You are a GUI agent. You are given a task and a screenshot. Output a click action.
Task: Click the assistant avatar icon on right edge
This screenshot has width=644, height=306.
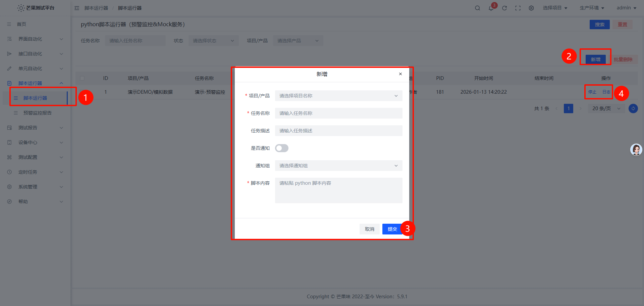(x=636, y=149)
